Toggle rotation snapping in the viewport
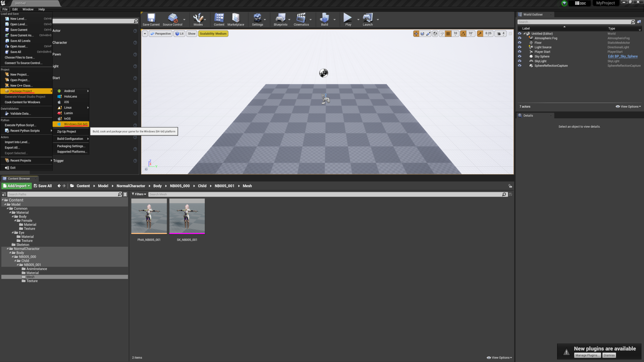The width and height of the screenshot is (644, 362). tap(463, 34)
